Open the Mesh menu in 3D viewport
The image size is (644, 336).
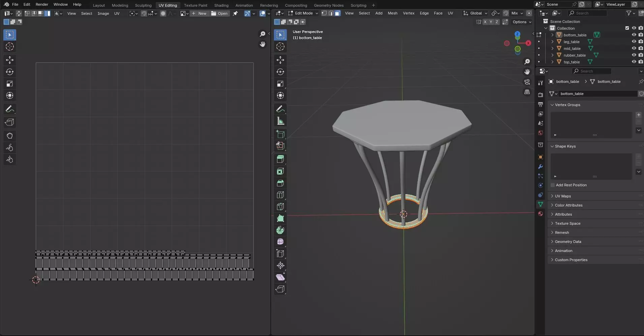pos(393,13)
